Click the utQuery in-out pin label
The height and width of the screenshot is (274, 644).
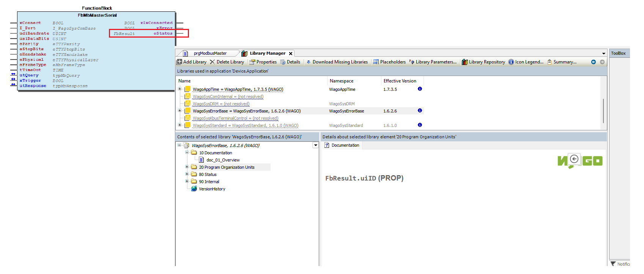tap(29, 75)
